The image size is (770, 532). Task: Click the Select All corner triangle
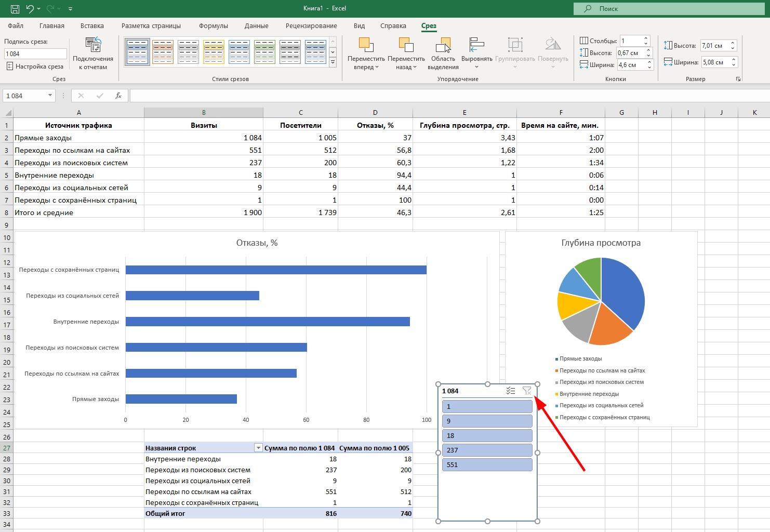7,112
